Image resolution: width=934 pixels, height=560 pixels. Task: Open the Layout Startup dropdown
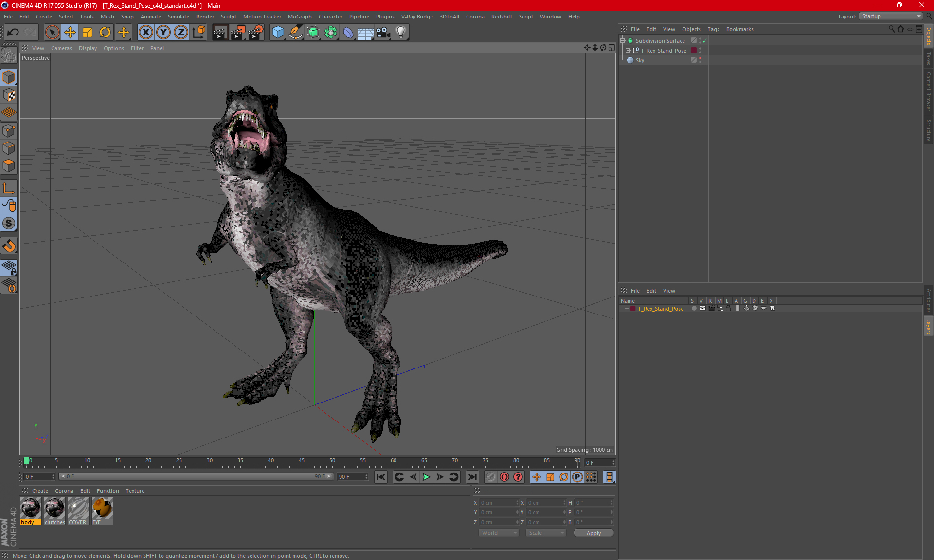[x=891, y=16]
